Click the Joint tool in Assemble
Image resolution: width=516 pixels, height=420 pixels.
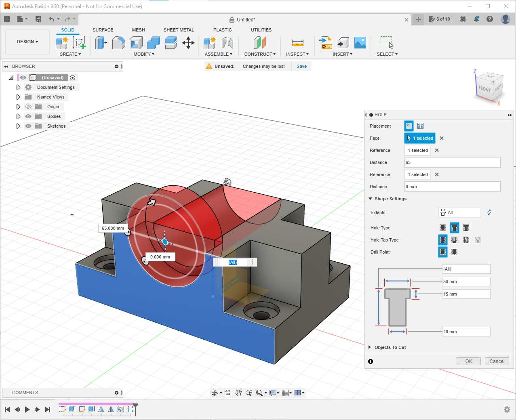[227, 43]
